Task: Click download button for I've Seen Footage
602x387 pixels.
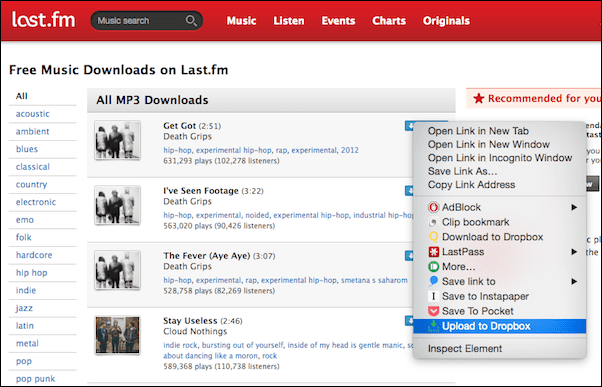Action: point(409,191)
